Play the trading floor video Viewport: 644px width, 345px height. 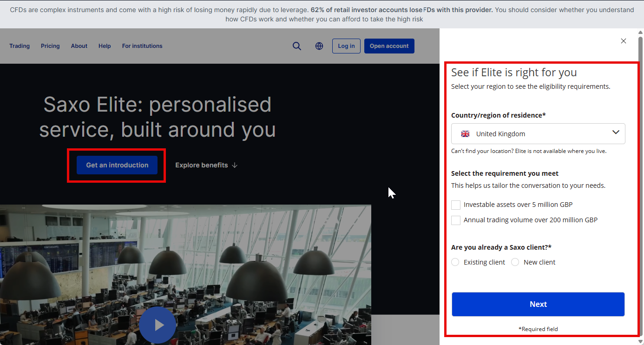(x=158, y=325)
